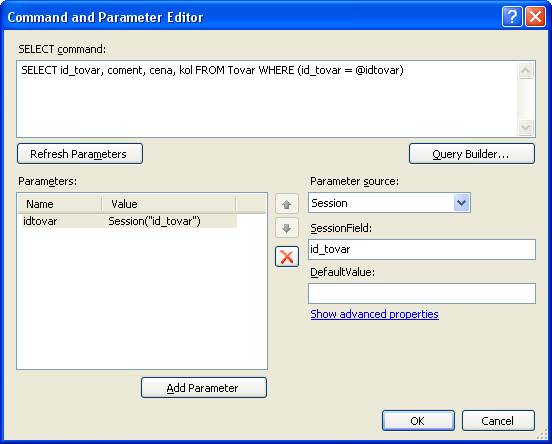
Task: Click the Value column header
Action: (169, 204)
